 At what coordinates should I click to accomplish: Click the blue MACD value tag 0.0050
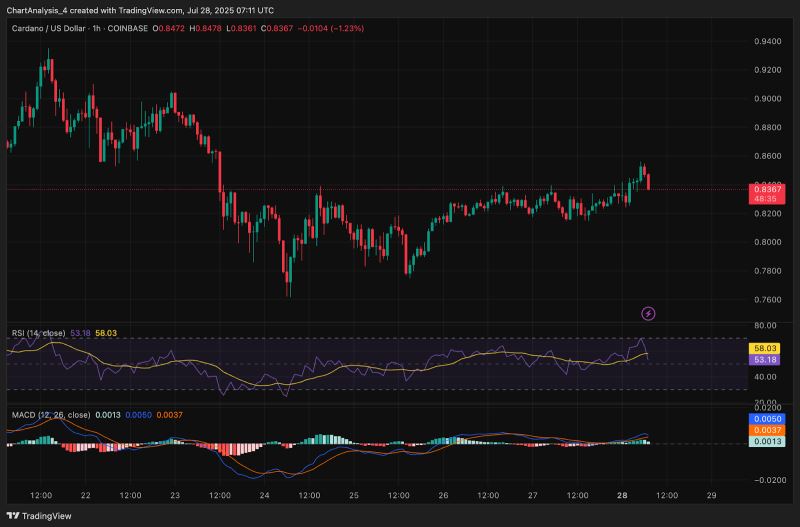click(767, 418)
